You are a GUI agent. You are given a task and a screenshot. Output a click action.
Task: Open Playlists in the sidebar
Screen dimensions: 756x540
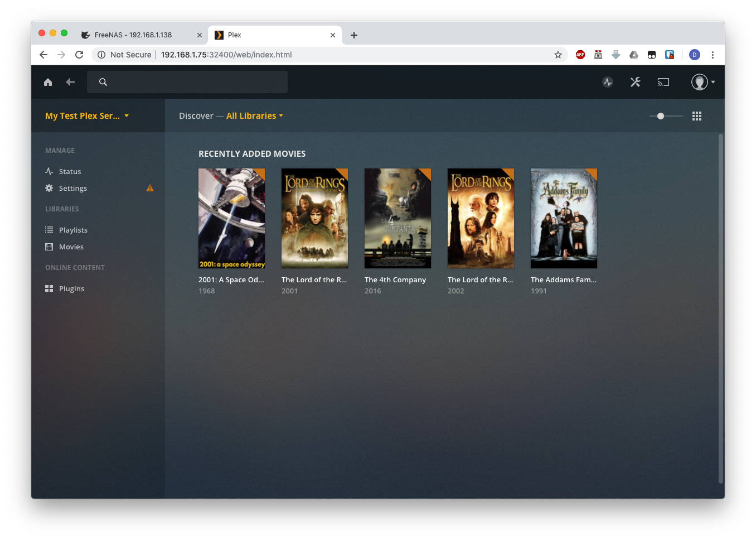pos(73,230)
